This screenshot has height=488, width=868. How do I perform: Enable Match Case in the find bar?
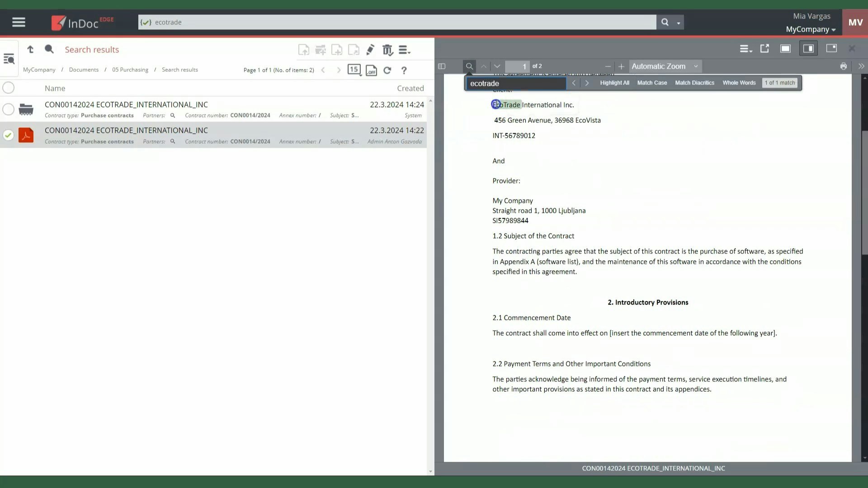(651, 83)
